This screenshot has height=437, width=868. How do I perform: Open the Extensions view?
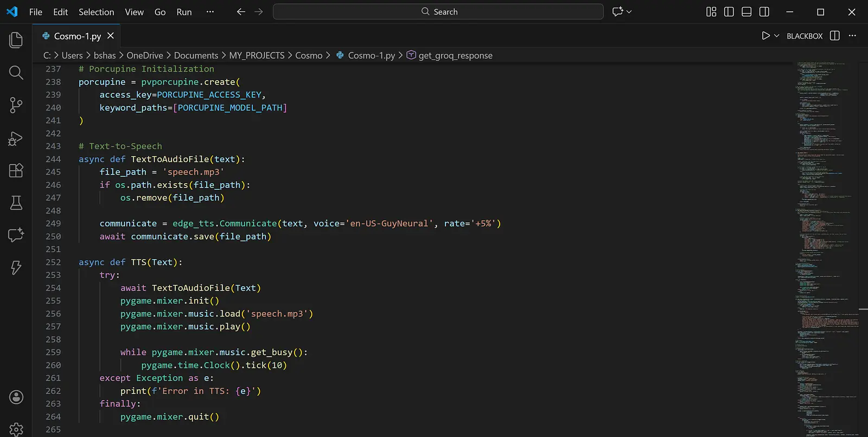point(16,170)
